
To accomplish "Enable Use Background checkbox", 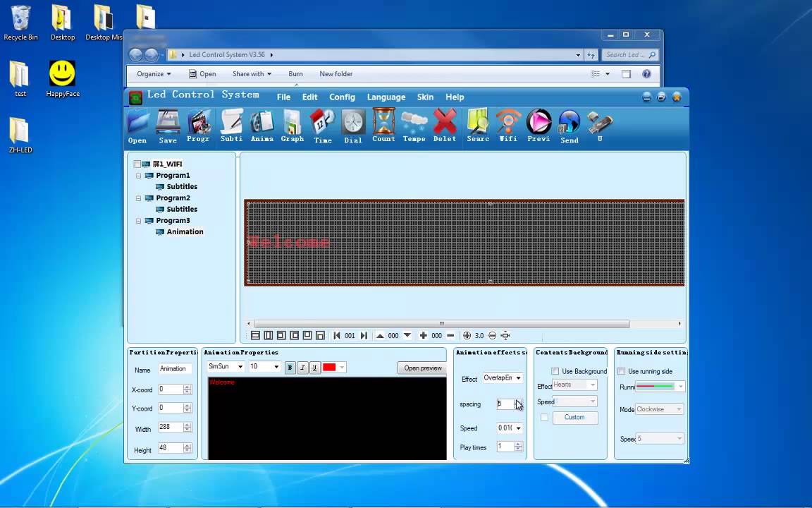I will click(555, 371).
